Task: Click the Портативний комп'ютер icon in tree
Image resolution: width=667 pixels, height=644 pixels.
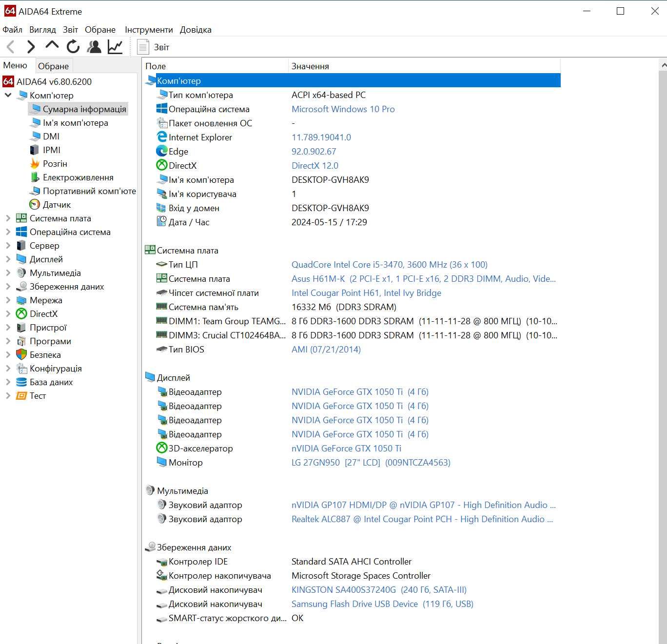Action: [35, 191]
